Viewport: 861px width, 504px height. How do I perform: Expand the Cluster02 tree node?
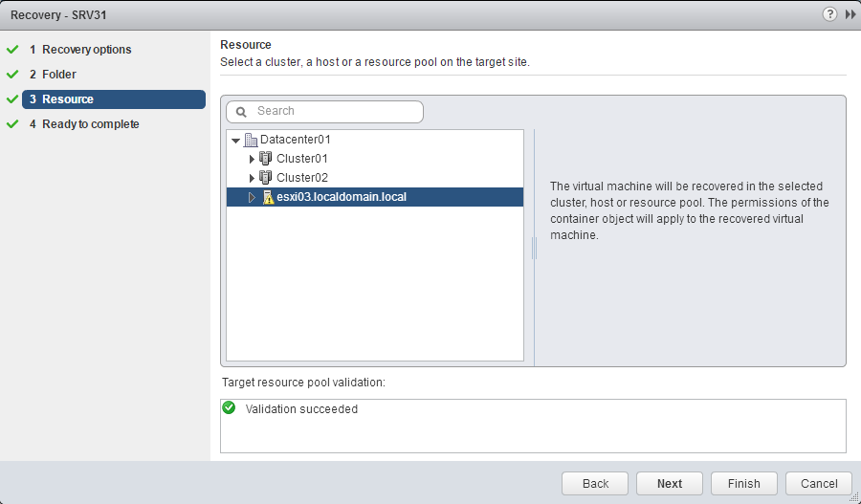point(252,178)
